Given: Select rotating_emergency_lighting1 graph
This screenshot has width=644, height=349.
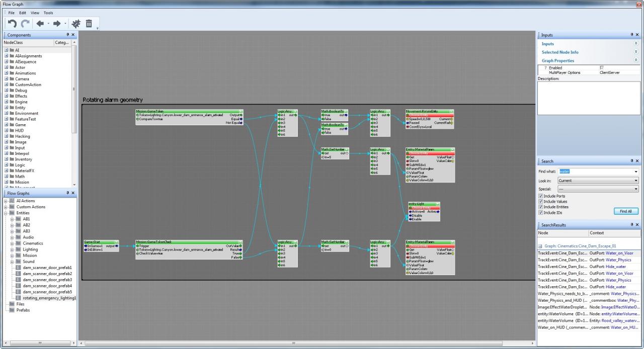Looking at the screenshot, I should tap(49, 298).
